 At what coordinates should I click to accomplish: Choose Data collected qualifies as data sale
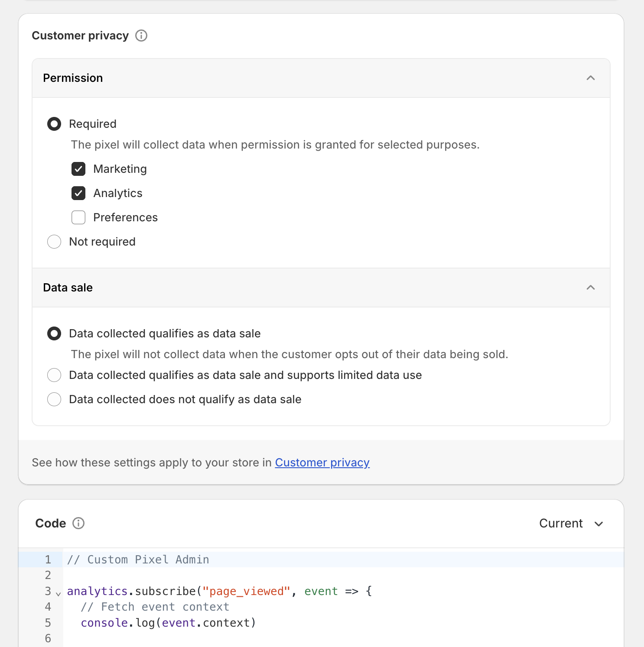pos(54,333)
